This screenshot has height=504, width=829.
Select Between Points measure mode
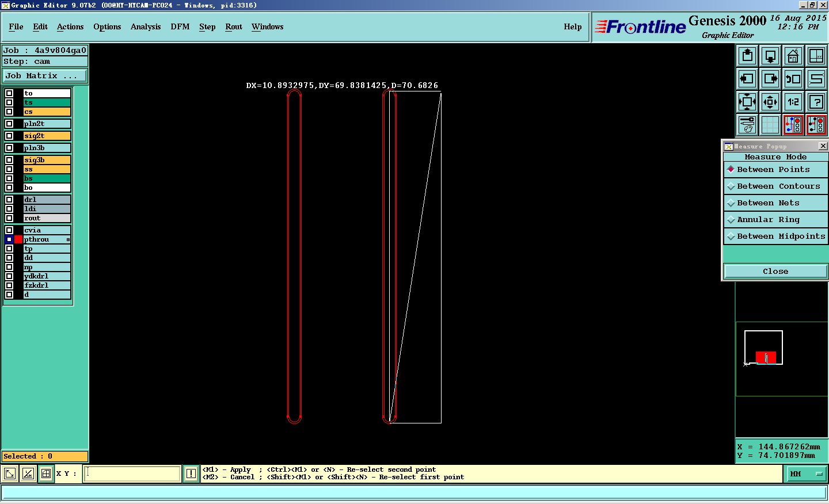click(775, 170)
